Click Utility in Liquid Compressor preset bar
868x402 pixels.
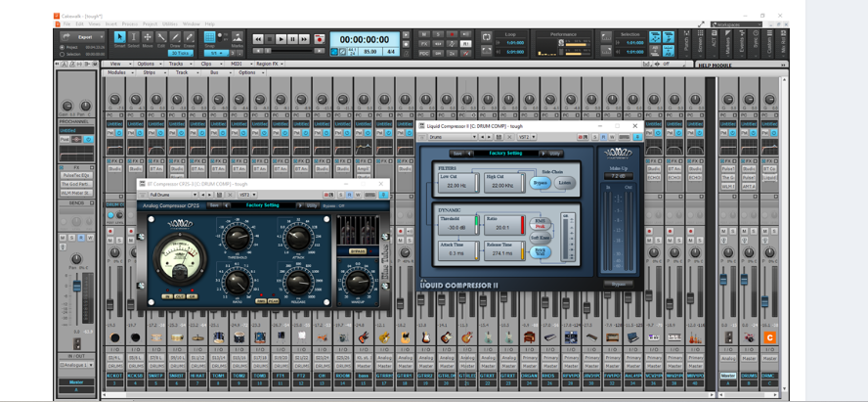click(x=554, y=154)
